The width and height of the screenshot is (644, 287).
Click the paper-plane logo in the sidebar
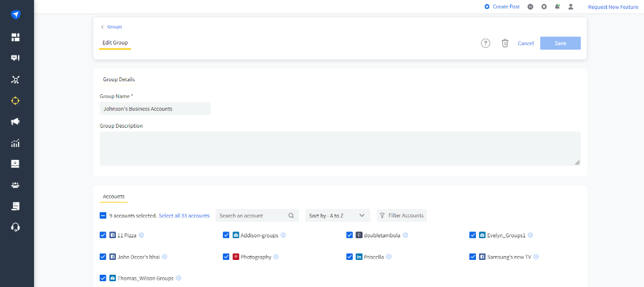pos(15,14)
